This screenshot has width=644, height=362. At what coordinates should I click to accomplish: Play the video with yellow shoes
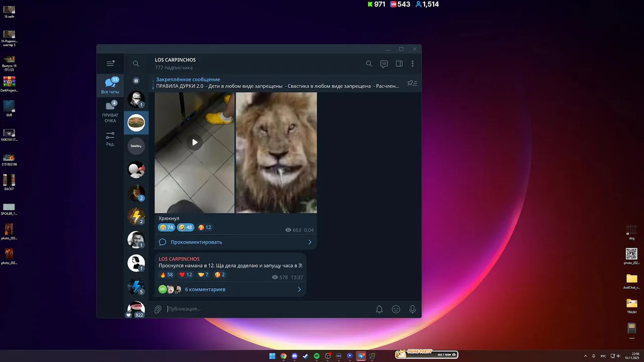(x=195, y=142)
